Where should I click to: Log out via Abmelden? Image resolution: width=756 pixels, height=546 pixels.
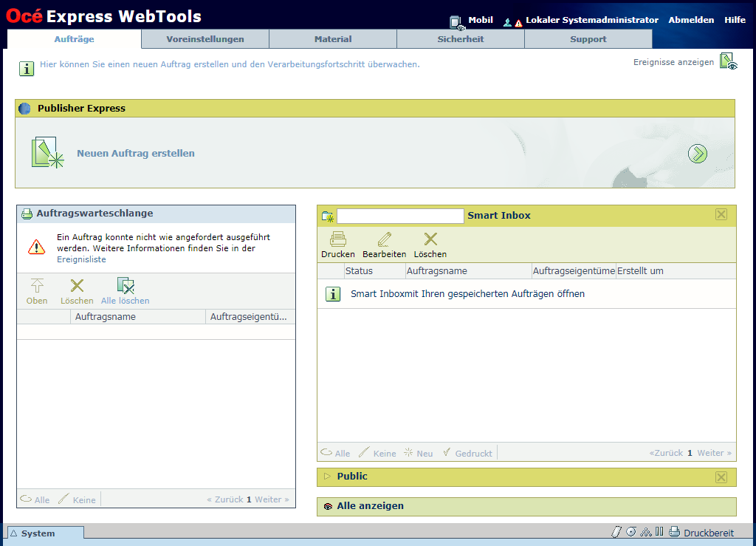click(x=691, y=20)
